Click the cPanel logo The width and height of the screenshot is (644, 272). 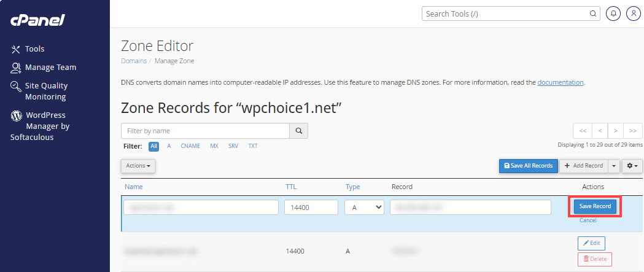point(37,20)
